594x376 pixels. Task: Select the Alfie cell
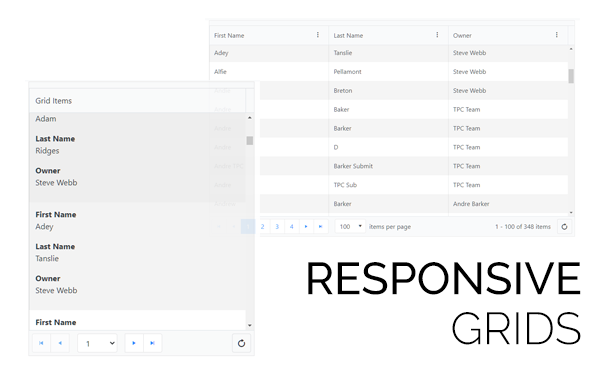pos(269,72)
